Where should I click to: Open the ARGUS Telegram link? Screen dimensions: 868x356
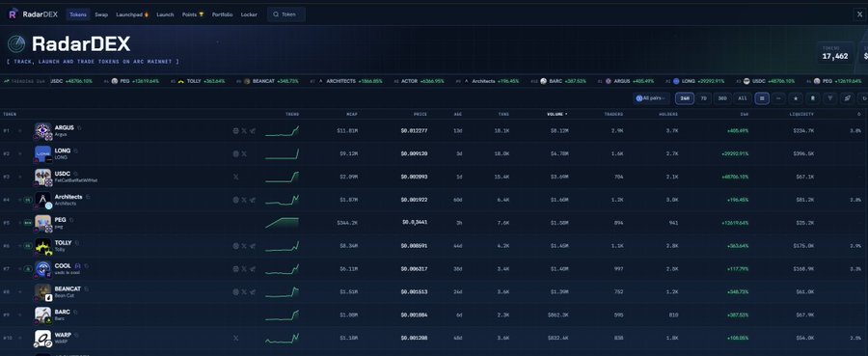pos(253,130)
